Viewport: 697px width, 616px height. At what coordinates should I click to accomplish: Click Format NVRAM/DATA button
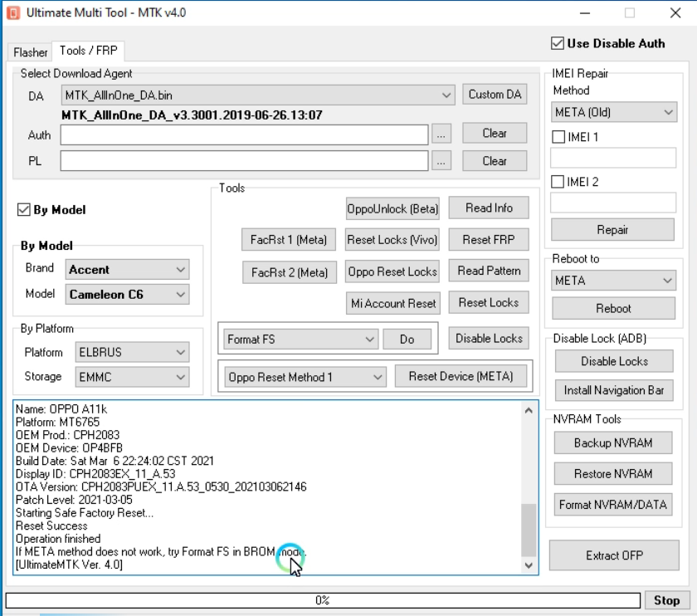tap(613, 505)
